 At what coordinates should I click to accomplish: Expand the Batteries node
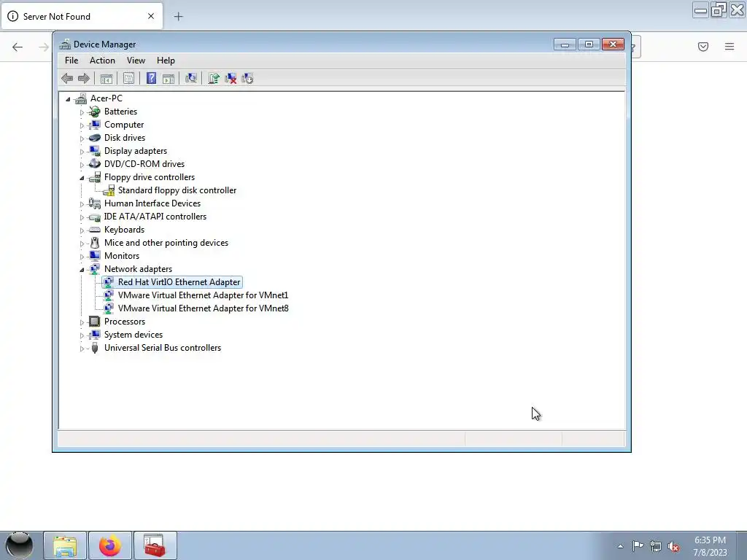pos(82,112)
